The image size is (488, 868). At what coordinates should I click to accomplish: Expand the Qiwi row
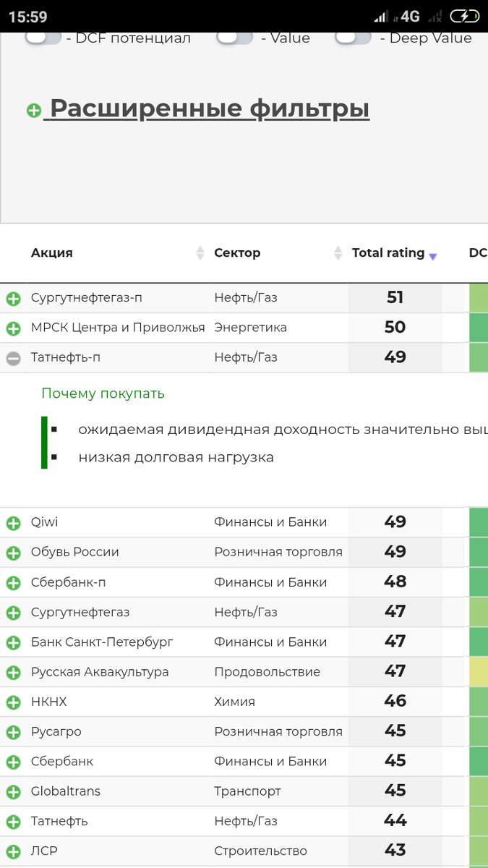click(13, 523)
